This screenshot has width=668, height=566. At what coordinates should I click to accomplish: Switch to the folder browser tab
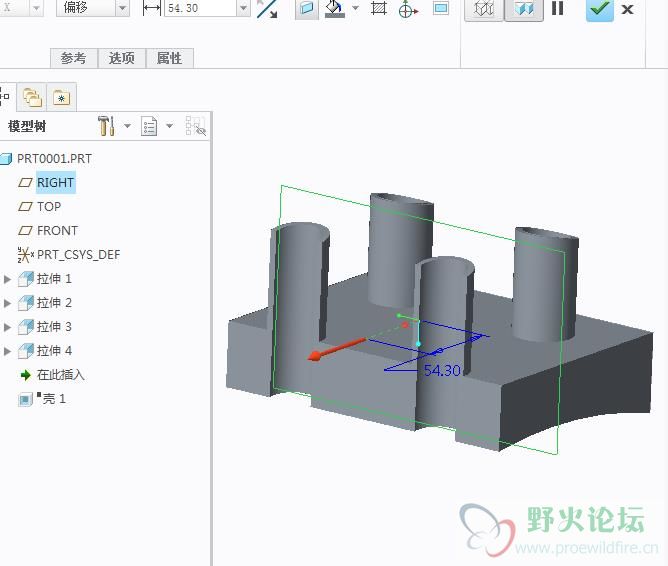32,97
